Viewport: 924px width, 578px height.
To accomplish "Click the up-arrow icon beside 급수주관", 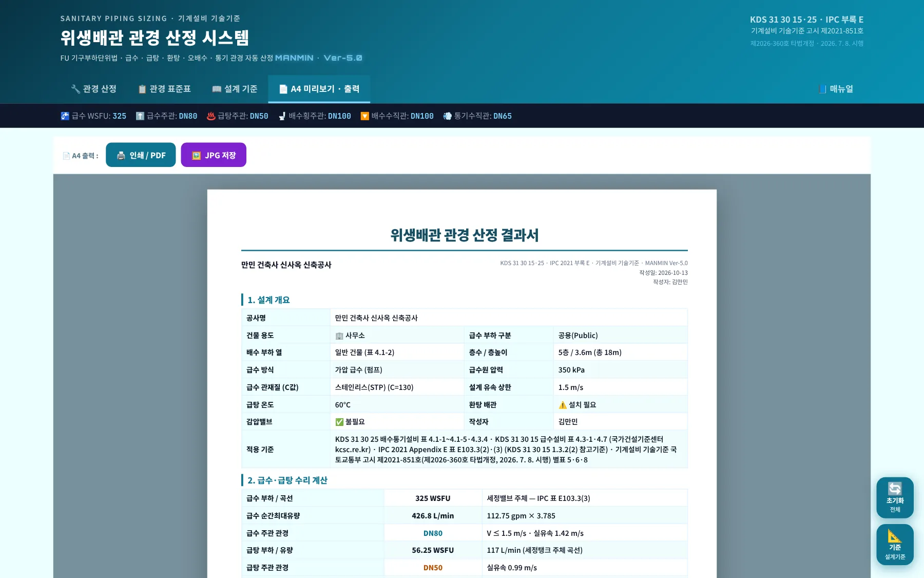I will point(140,116).
